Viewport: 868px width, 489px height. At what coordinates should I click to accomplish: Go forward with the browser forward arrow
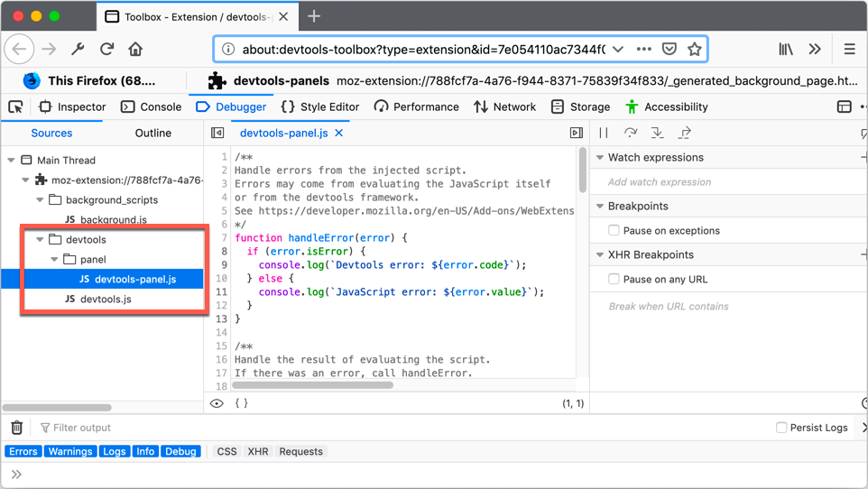pyautogui.click(x=50, y=50)
